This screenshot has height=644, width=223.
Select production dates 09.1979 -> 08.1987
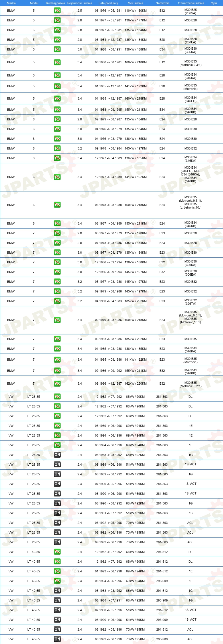(108, 119)
